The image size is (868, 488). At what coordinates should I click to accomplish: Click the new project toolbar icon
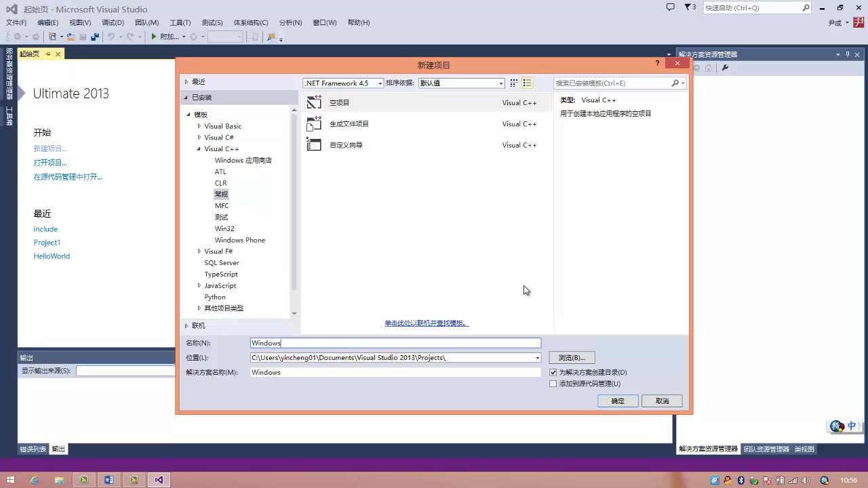coord(52,37)
